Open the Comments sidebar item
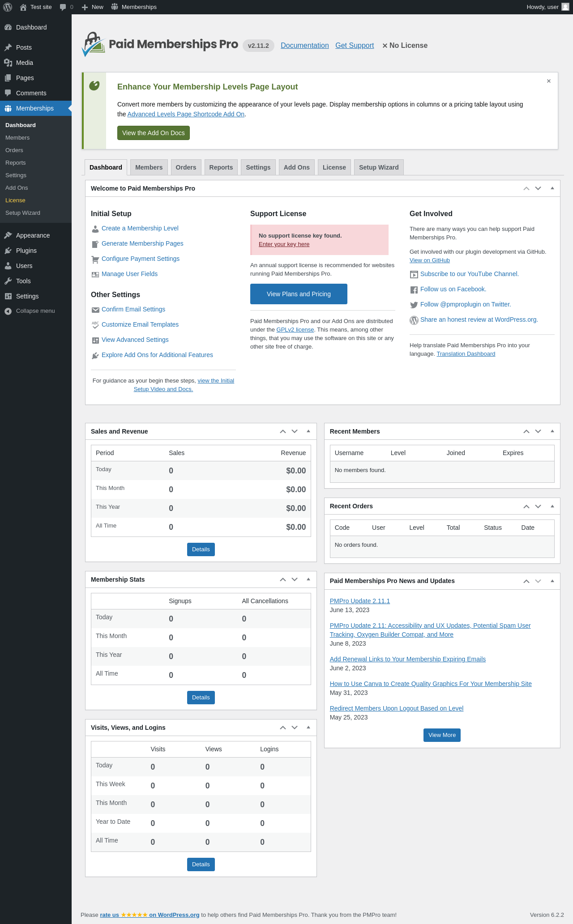Viewport: 573px width, 924px height. [36, 93]
